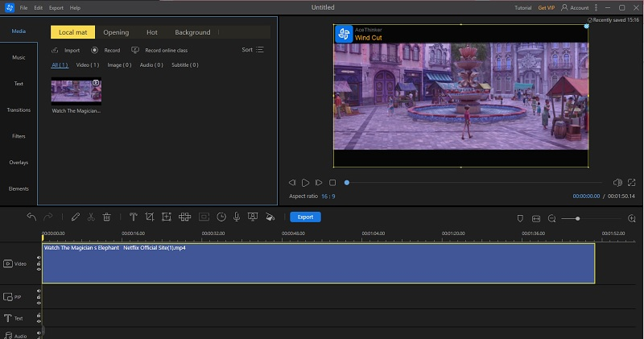Image resolution: width=644 pixels, height=339 pixels.
Task: Hide the PIP track with eye icon
Action: [x=39, y=303]
